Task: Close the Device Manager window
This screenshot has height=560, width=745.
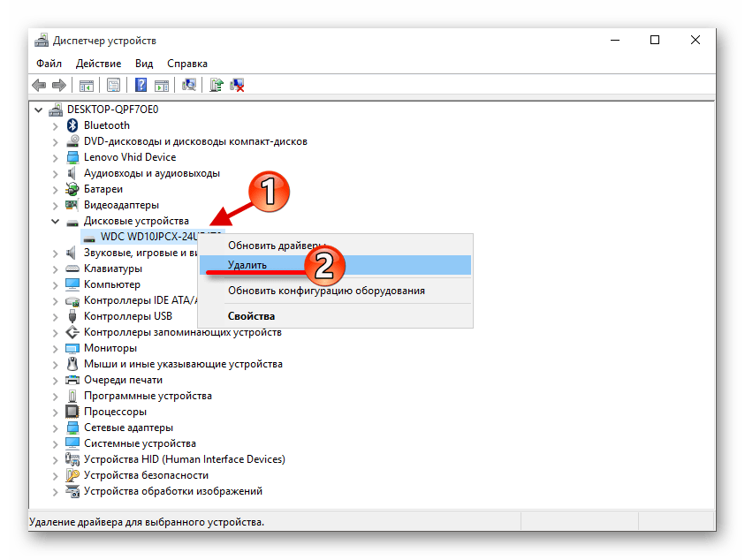Action: click(696, 40)
